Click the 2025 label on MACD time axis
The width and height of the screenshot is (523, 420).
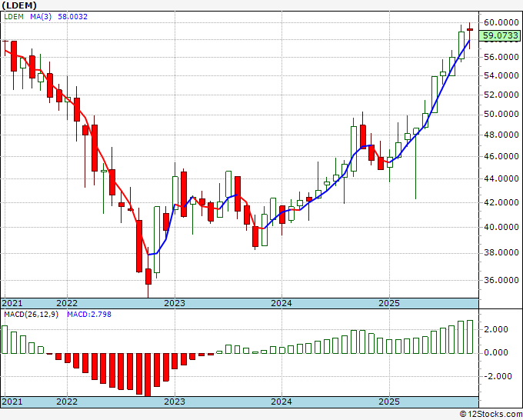(389, 402)
